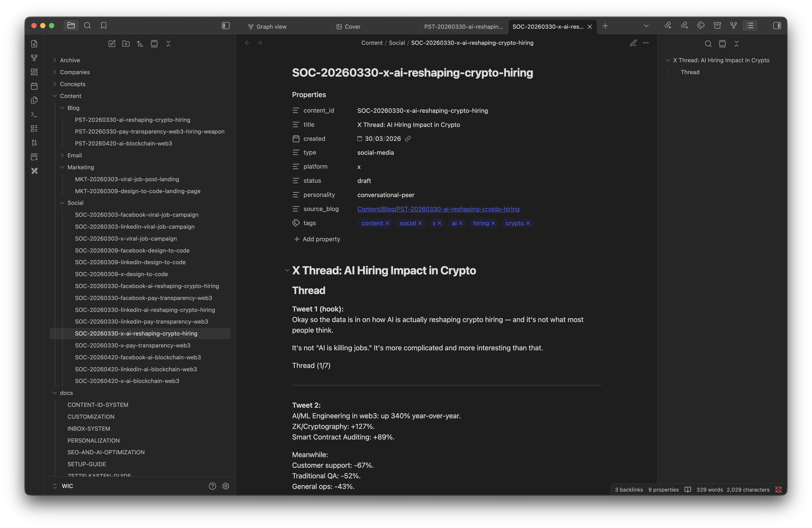Image resolution: width=812 pixels, height=528 pixels.
Task: Create a new folder icon
Action: (x=126, y=44)
